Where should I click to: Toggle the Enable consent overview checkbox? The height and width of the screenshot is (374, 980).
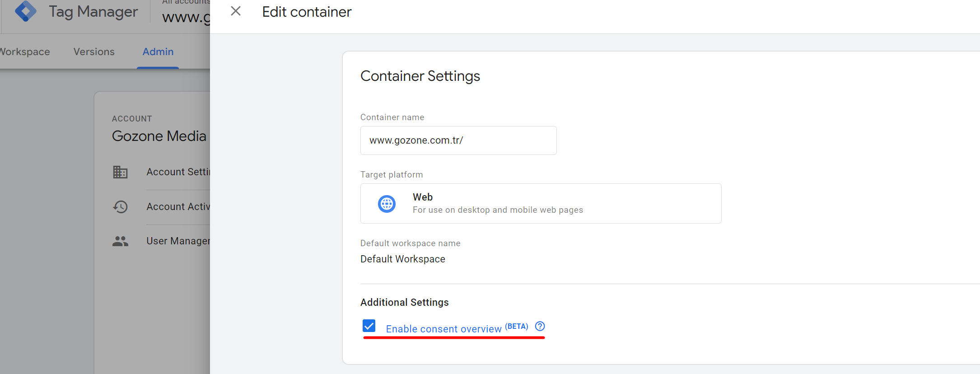point(369,326)
